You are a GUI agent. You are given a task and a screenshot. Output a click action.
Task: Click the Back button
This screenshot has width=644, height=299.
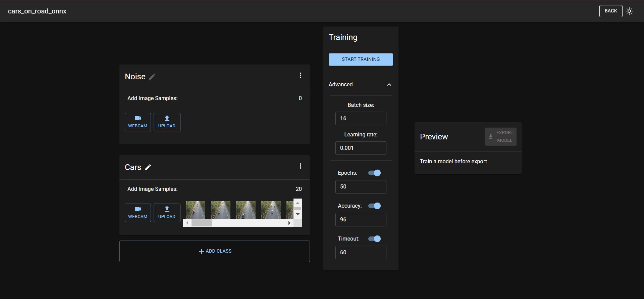[x=610, y=11]
